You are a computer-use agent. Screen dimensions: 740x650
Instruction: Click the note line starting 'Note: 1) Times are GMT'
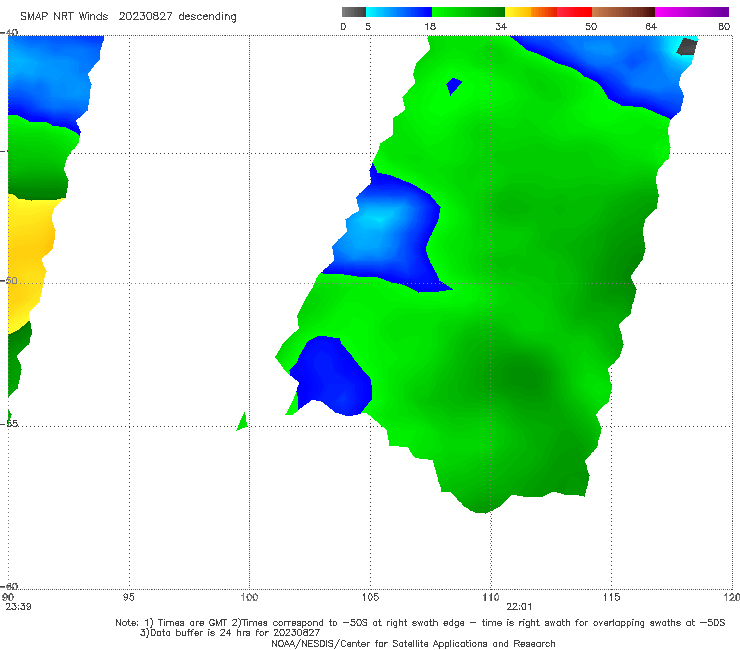420,623
